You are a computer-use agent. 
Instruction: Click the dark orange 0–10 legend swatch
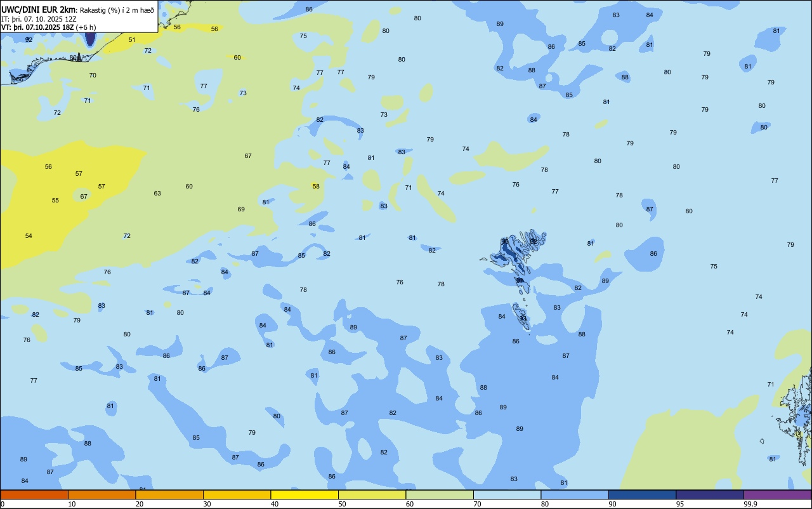click(34, 494)
